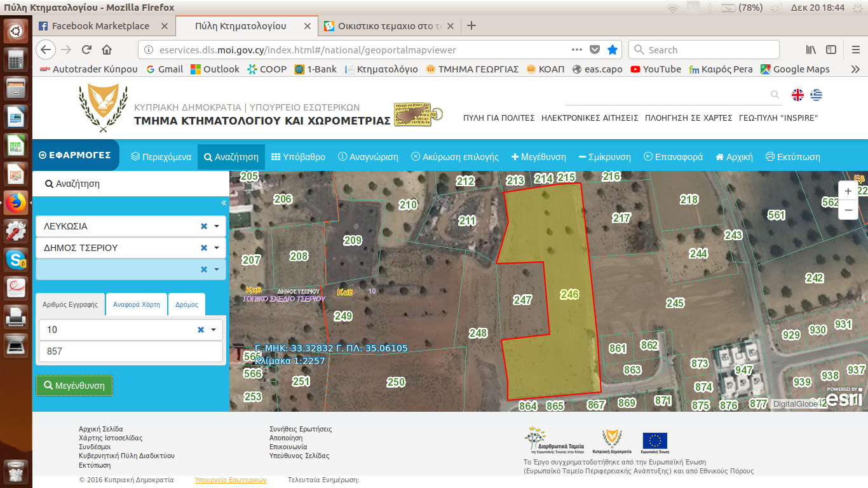Switch site language to Greek flag
The width and height of the screenshot is (868, 488).
[x=816, y=95]
